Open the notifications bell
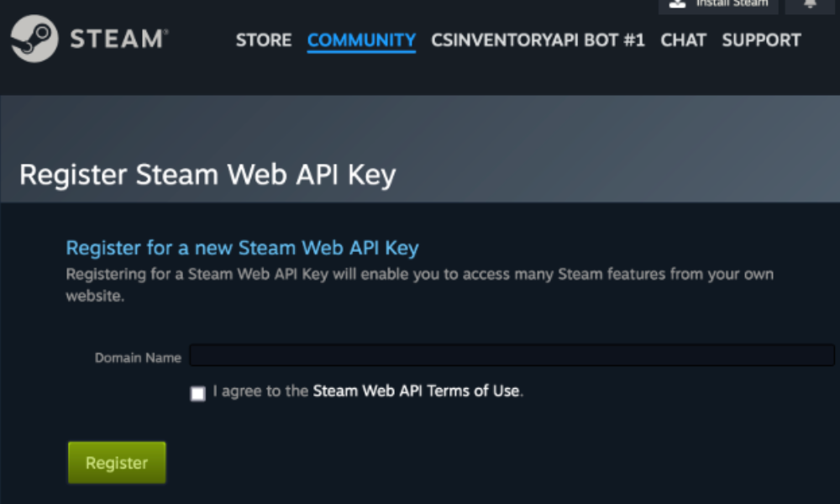This screenshot has height=504, width=840. pyautogui.click(x=810, y=3)
